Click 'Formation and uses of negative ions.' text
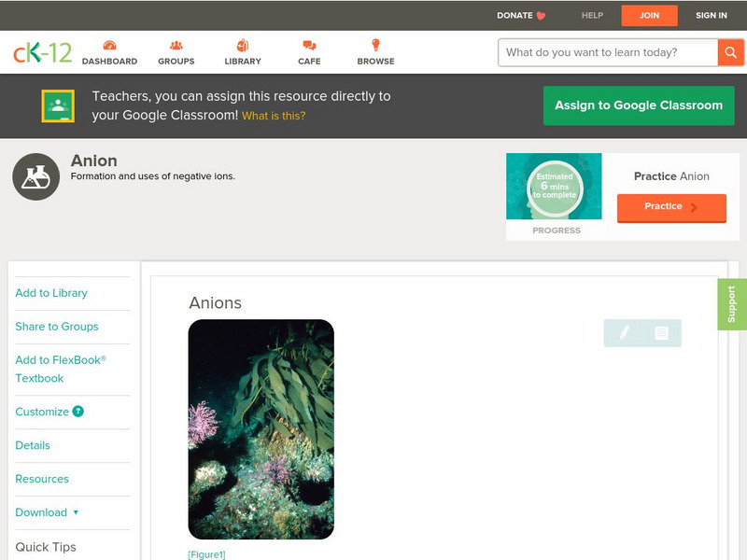This screenshot has height=560, width=747. point(153,176)
